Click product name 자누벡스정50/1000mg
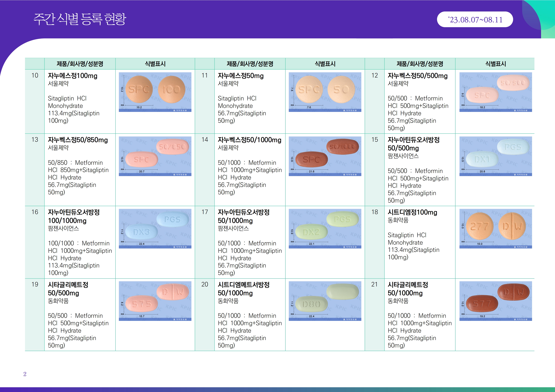The height and width of the screenshot is (392, 555). coord(249,140)
